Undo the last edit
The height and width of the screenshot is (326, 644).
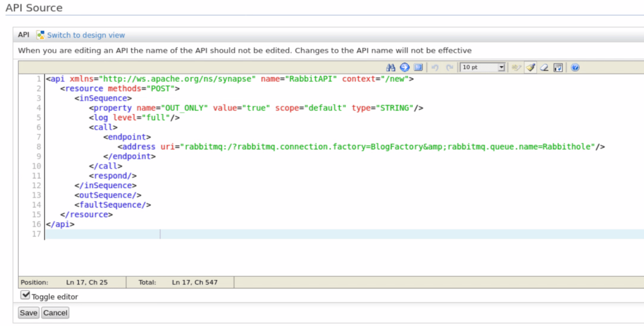[435, 67]
